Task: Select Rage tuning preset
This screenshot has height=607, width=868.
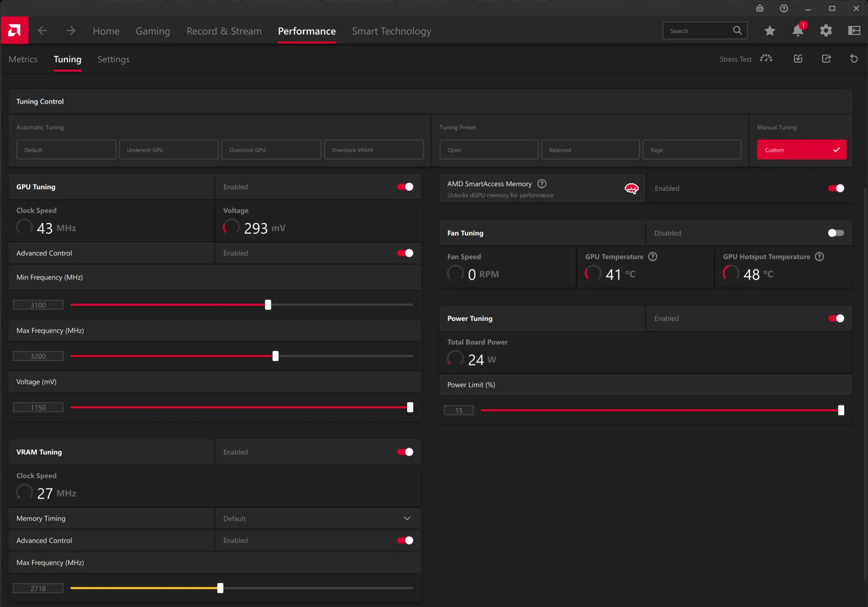Action: pyautogui.click(x=692, y=150)
